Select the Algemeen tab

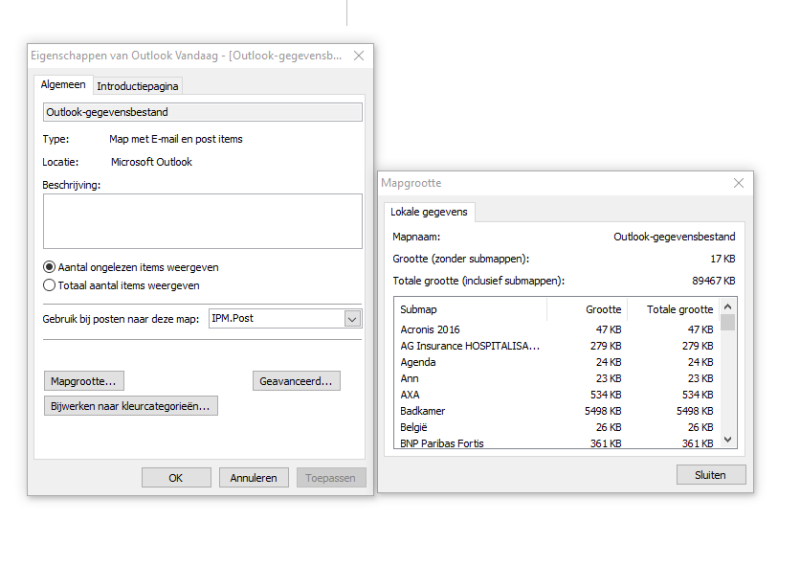64,86
